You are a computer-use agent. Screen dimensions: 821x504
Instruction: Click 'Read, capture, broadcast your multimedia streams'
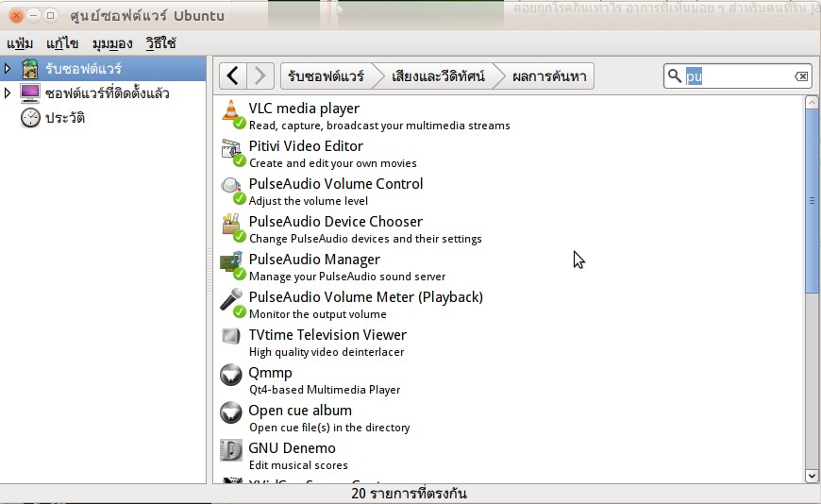click(379, 126)
